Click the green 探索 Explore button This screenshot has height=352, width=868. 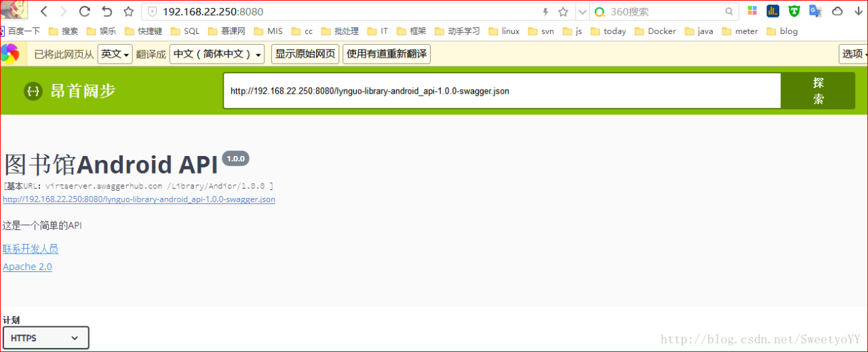pos(818,91)
